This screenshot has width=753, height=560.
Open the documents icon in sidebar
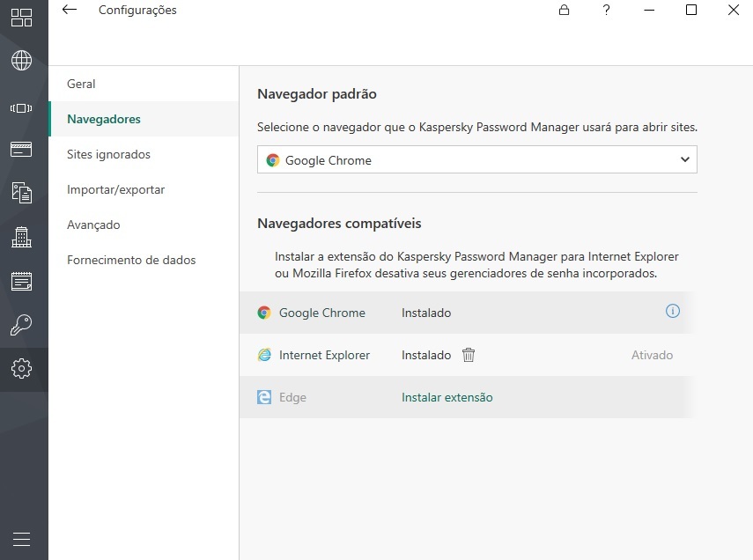tap(21, 194)
